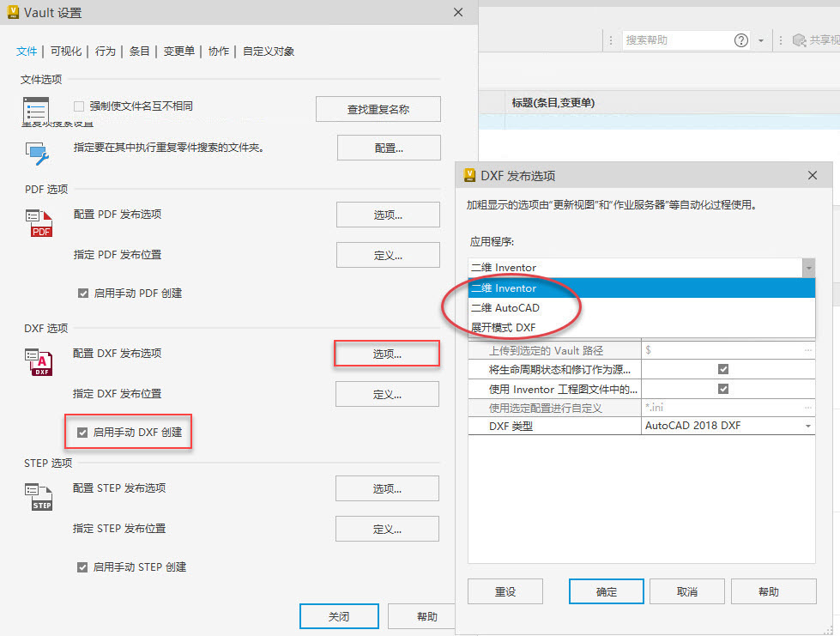Click the search help question mark icon
Image resolution: width=840 pixels, height=636 pixels.
(740, 40)
